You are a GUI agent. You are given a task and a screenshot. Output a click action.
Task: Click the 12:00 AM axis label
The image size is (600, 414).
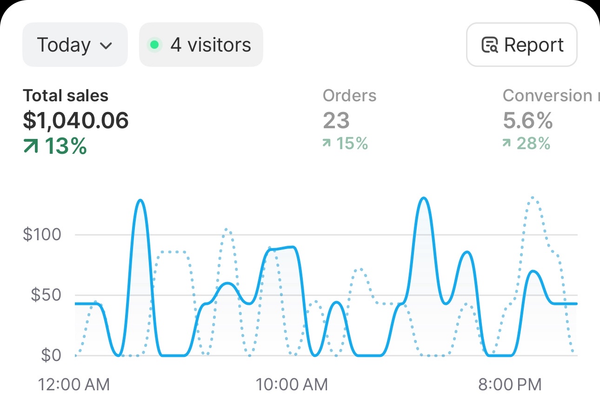74,385
